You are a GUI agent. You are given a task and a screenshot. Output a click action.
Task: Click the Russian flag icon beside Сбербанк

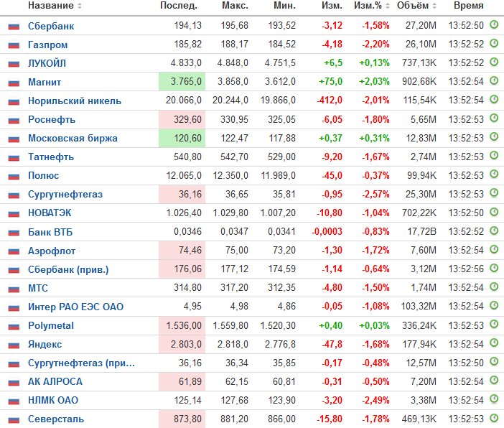click(x=14, y=27)
